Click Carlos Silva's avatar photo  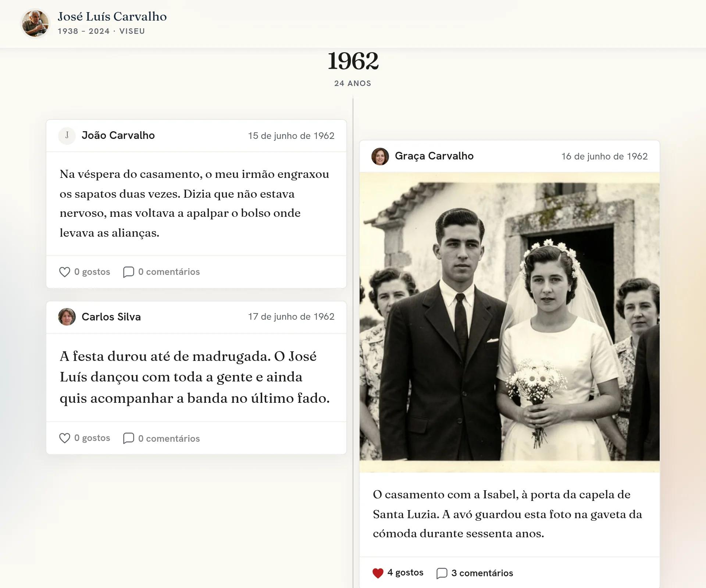pos(67,317)
